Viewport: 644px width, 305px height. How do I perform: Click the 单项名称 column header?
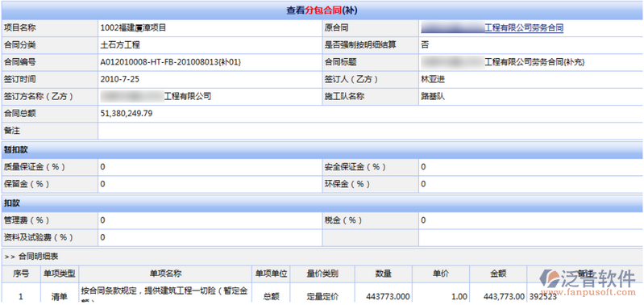tap(165, 274)
